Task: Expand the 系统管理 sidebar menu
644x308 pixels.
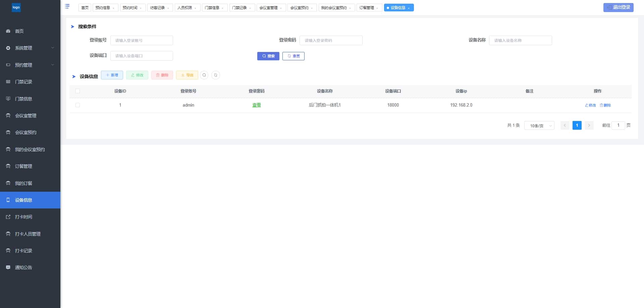Action: tap(30, 48)
